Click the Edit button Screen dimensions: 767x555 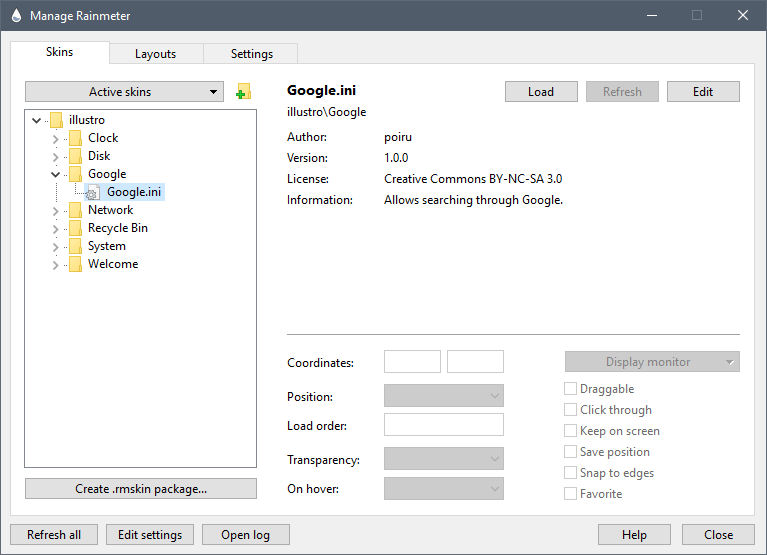703,91
